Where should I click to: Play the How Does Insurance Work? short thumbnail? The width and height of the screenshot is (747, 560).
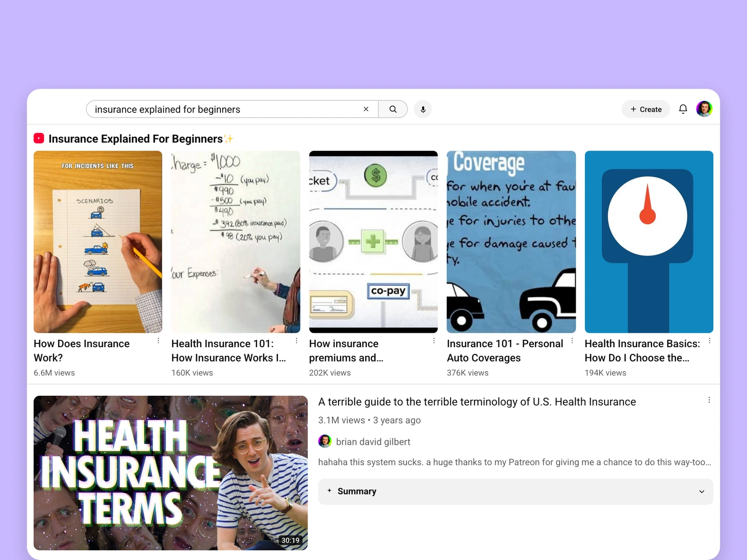(x=98, y=242)
